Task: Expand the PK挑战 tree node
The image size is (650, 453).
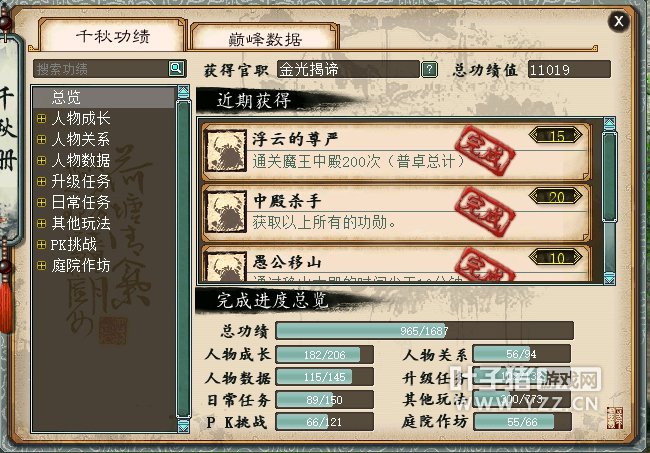Action: (x=41, y=245)
